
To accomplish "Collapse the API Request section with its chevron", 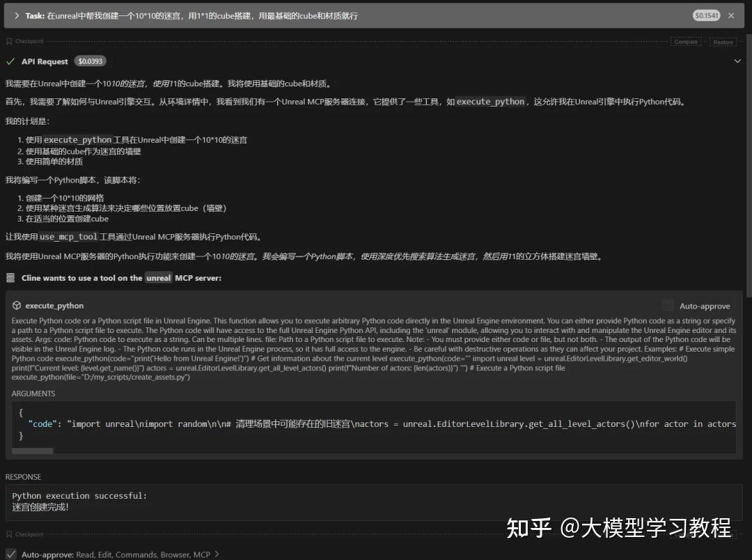I will pyautogui.click(x=737, y=61).
